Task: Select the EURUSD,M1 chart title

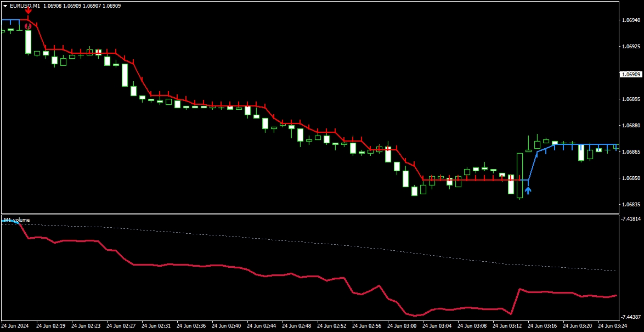Action: [25, 6]
